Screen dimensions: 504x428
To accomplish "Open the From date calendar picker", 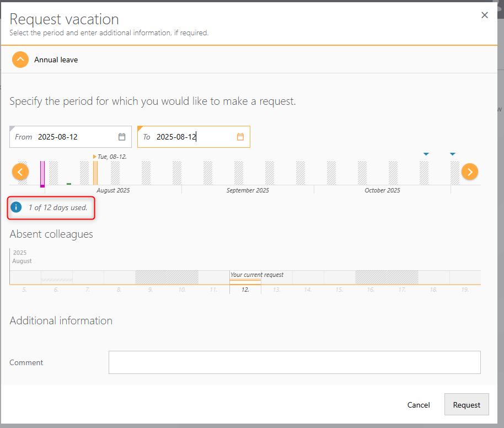I will click(x=122, y=137).
